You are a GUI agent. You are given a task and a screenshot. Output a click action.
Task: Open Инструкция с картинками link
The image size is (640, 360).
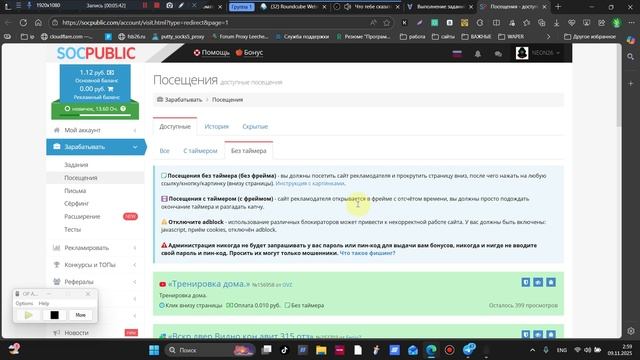pos(310,184)
